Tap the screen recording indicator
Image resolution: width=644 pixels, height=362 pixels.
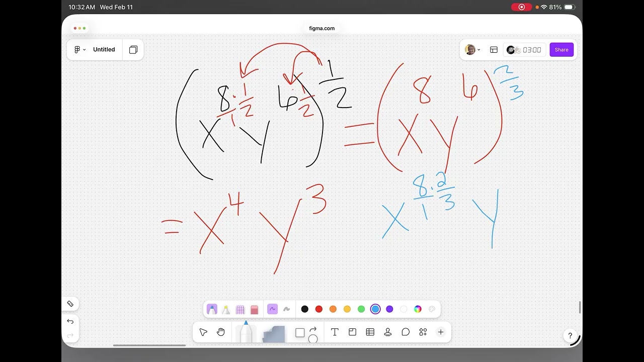pos(521,7)
